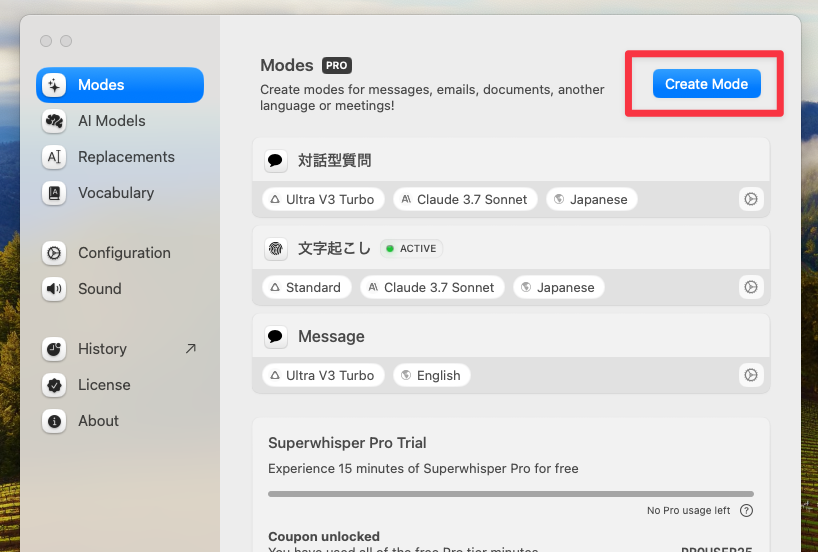Select the 対話型質問 mode title

point(334,160)
